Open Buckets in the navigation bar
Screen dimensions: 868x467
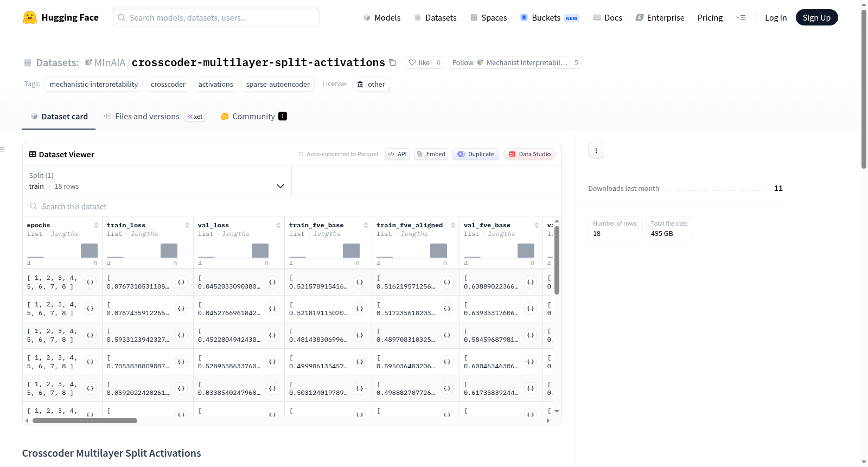click(550, 17)
